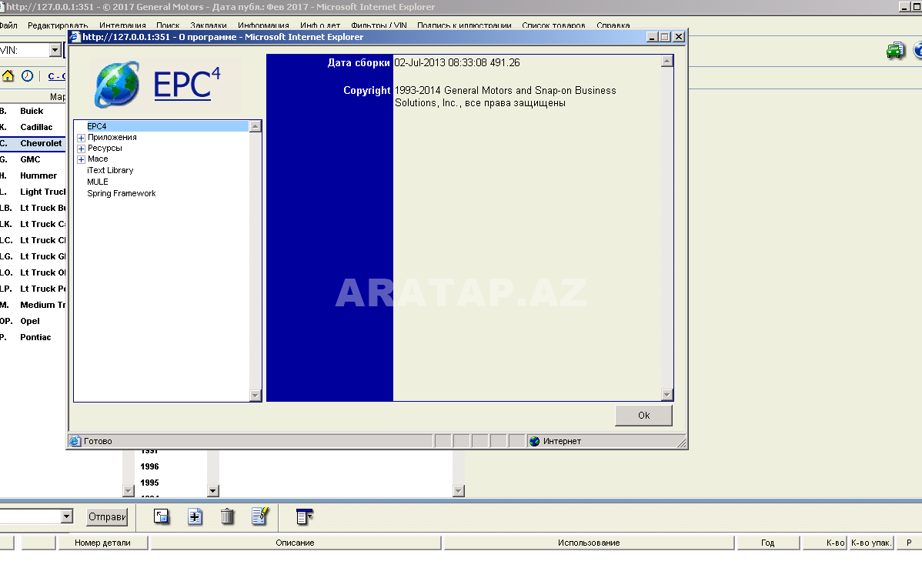The image size is (922, 588).
Task: Click the VIN input field
Action: click(x=25, y=50)
